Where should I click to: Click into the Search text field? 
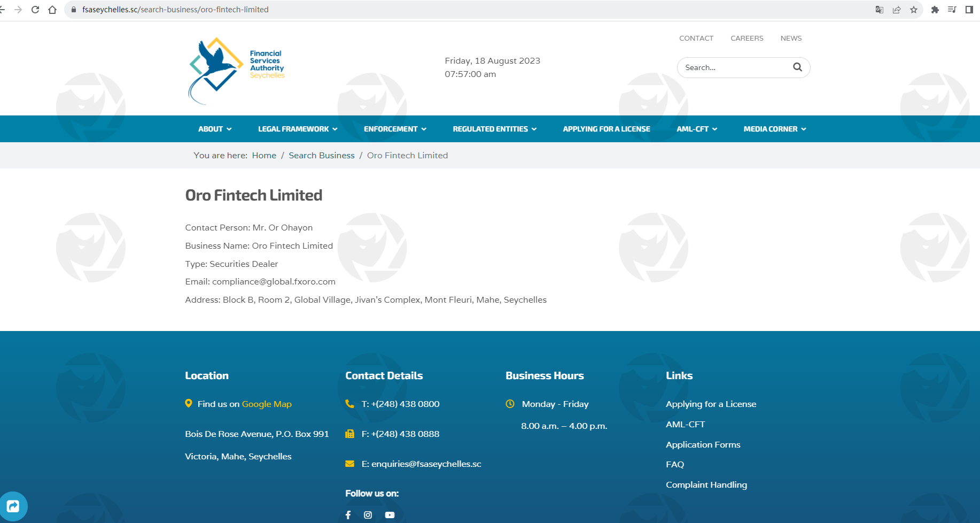pos(735,67)
